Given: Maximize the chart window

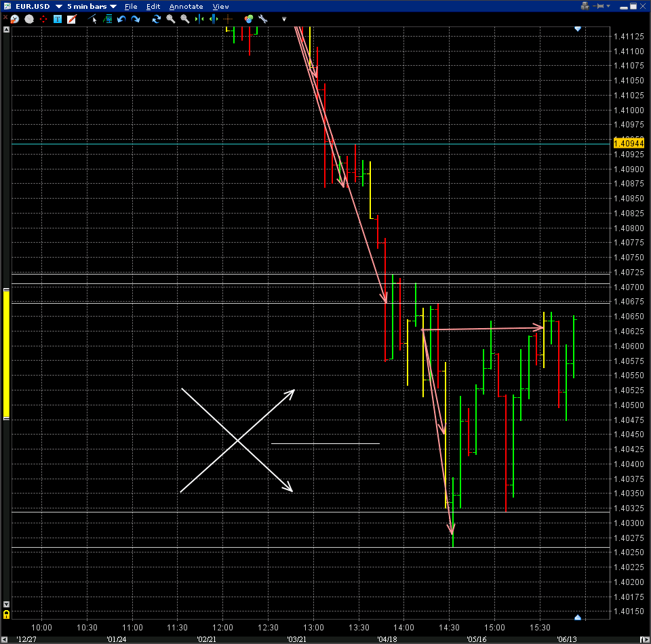Looking at the screenshot, I should click(x=633, y=6).
